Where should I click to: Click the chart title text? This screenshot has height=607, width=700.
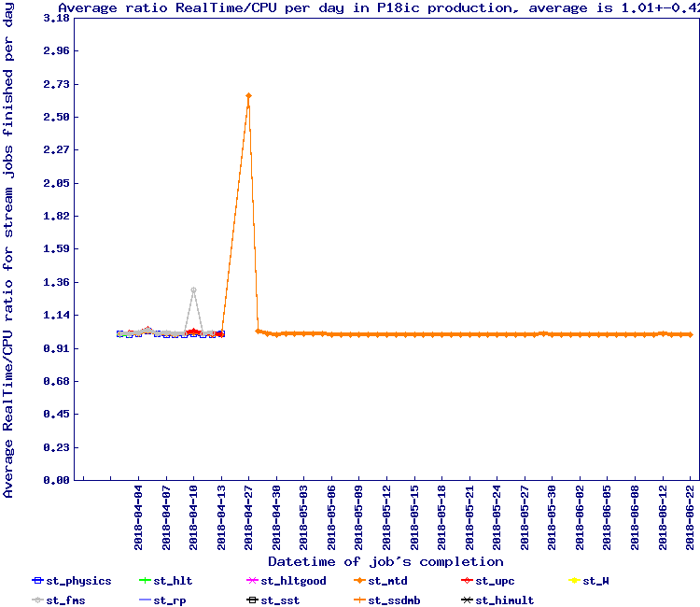tap(379, 8)
